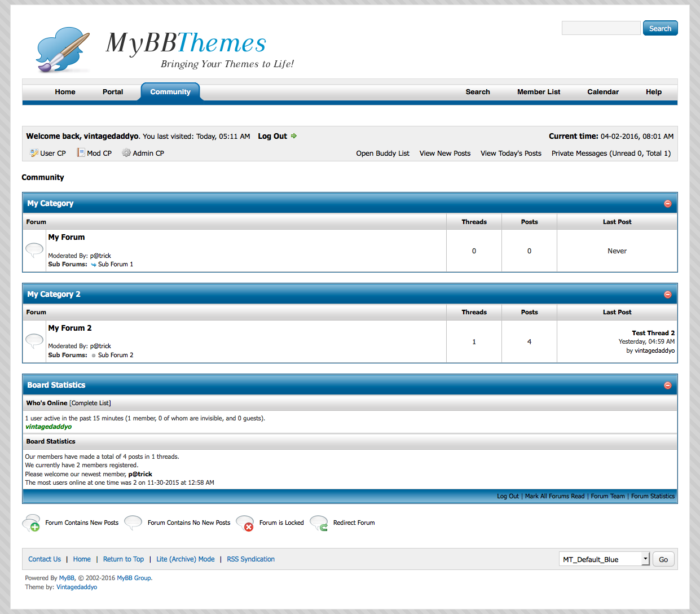Screen dimensions: 700x614
Task: Collapse the Board Statistics section
Action: 667,385
